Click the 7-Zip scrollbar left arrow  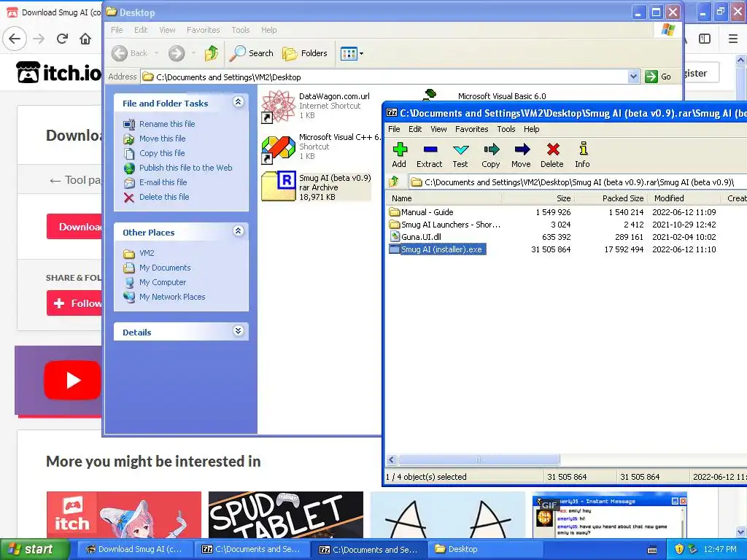[x=392, y=459]
